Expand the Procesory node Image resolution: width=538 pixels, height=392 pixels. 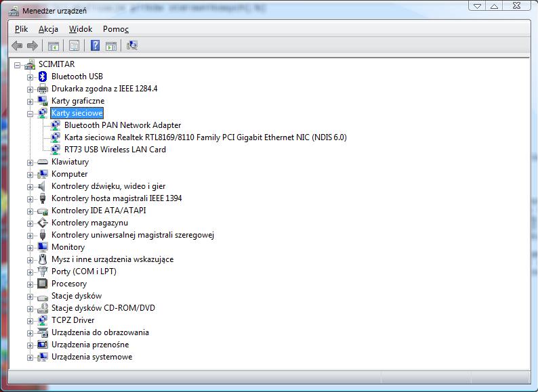[x=30, y=284]
